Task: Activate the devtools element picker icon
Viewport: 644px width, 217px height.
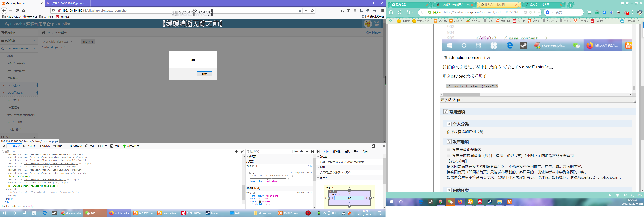Action: 3,146
